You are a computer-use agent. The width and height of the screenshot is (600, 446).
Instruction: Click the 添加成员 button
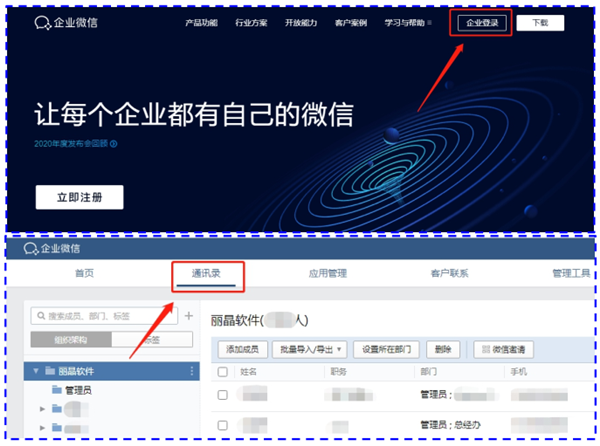[x=242, y=349]
